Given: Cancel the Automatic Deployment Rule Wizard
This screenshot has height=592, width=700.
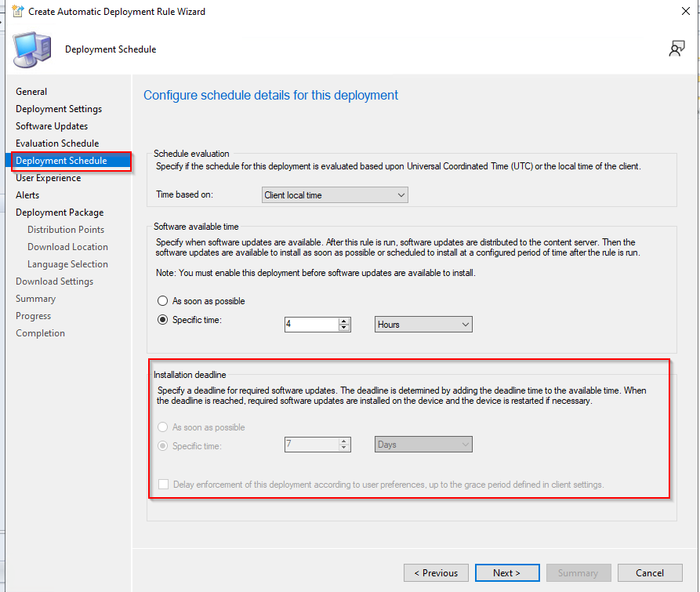Looking at the screenshot, I should coord(650,572).
